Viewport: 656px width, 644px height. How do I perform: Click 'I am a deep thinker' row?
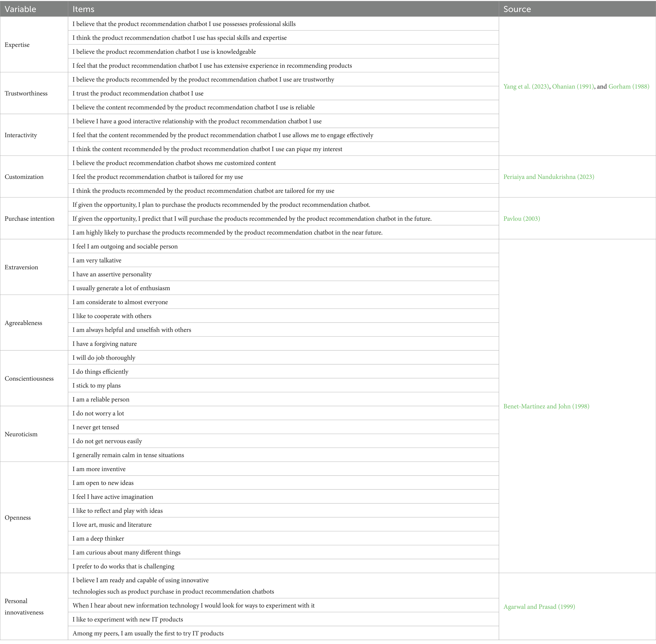(x=283, y=538)
